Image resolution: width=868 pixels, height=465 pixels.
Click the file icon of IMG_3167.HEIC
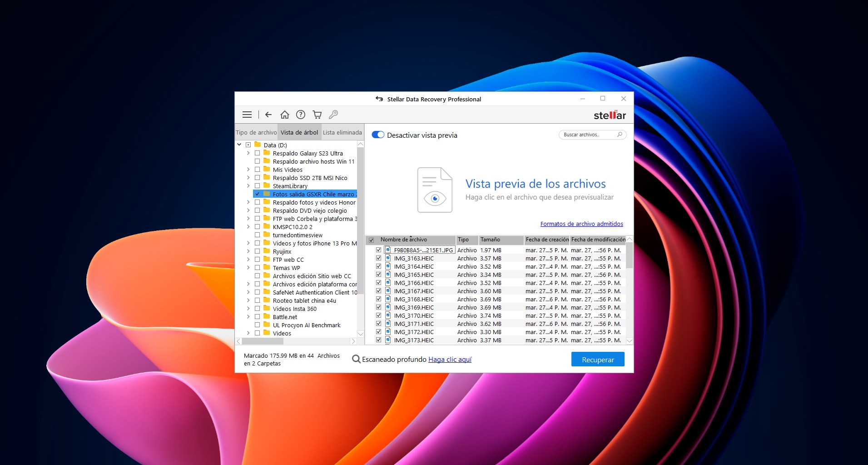coord(388,291)
